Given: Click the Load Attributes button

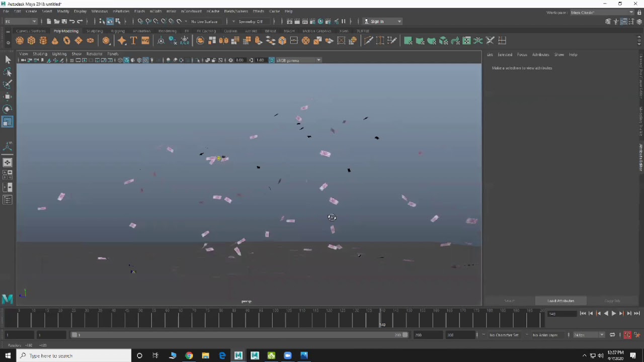Looking at the screenshot, I should pos(560,301).
